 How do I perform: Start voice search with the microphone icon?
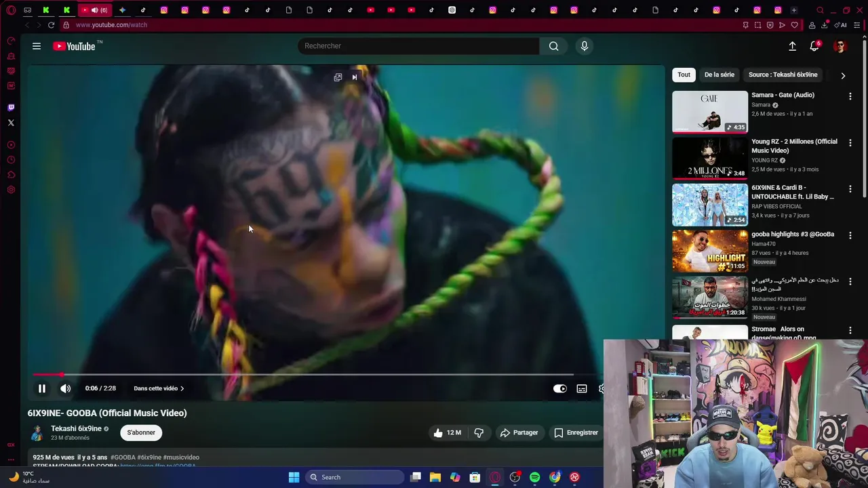tap(585, 46)
